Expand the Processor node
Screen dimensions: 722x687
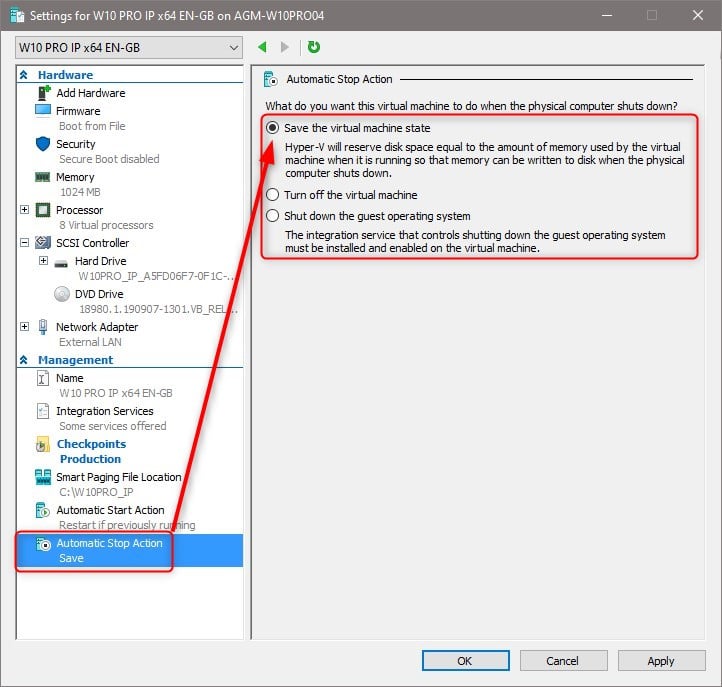click(x=24, y=210)
